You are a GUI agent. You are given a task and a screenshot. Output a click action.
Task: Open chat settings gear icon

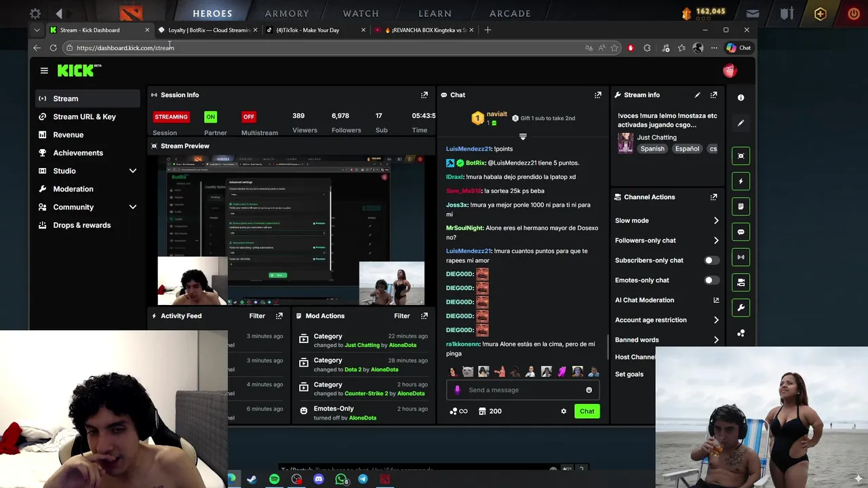(564, 411)
